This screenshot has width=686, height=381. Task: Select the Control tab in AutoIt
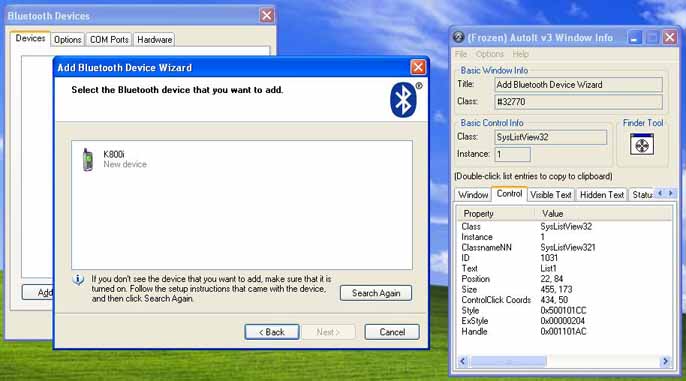[x=509, y=194]
